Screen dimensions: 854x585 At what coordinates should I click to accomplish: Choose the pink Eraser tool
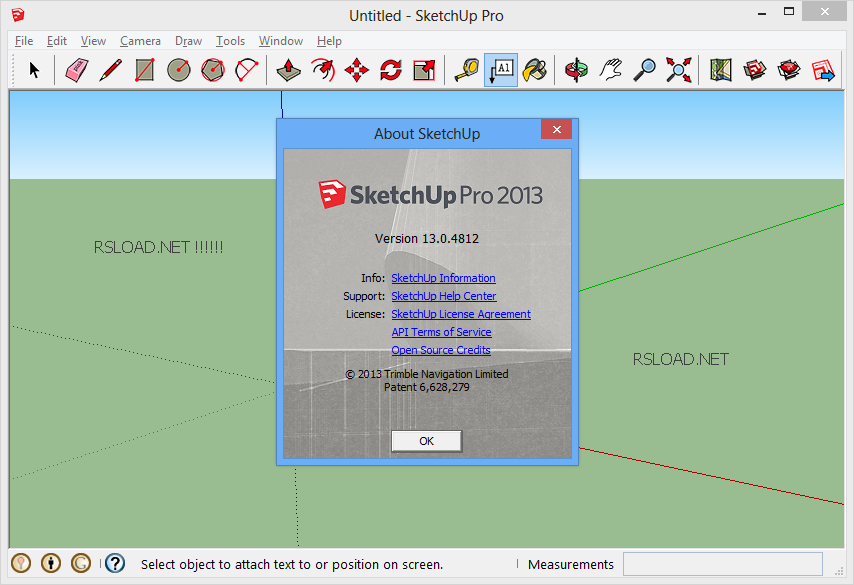point(77,70)
